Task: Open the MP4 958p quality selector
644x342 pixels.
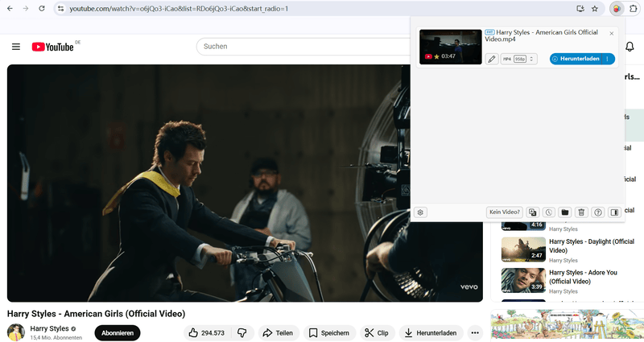Action: pos(519,59)
